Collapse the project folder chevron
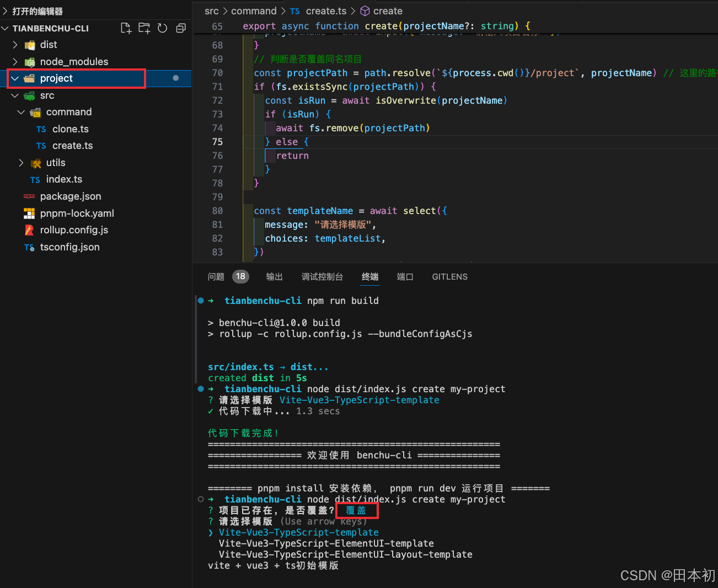Viewport: 718px width, 588px height. (x=15, y=78)
